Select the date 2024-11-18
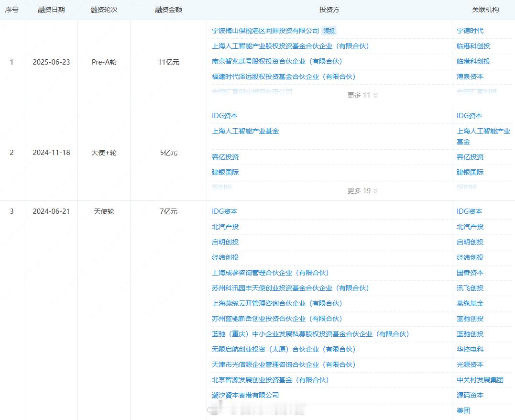 (51, 153)
